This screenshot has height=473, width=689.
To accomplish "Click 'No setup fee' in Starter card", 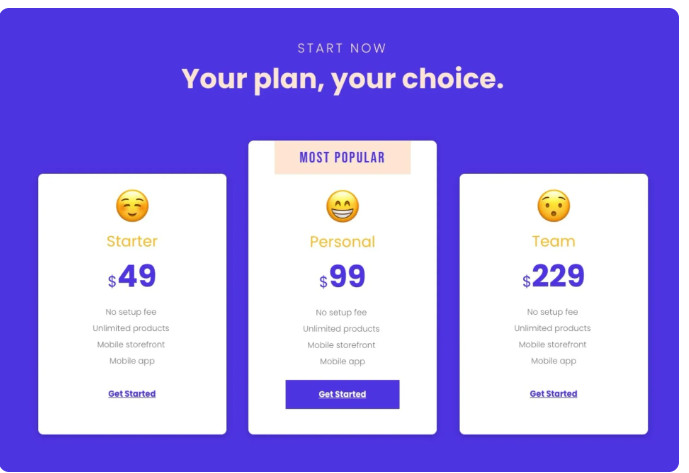I will pyautogui.click(x=131, y=312).
